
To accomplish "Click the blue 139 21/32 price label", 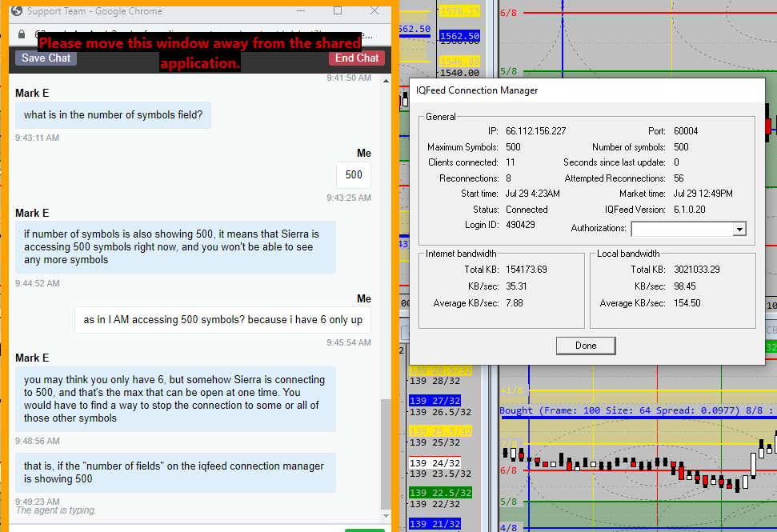I will (x=435, y=523).
